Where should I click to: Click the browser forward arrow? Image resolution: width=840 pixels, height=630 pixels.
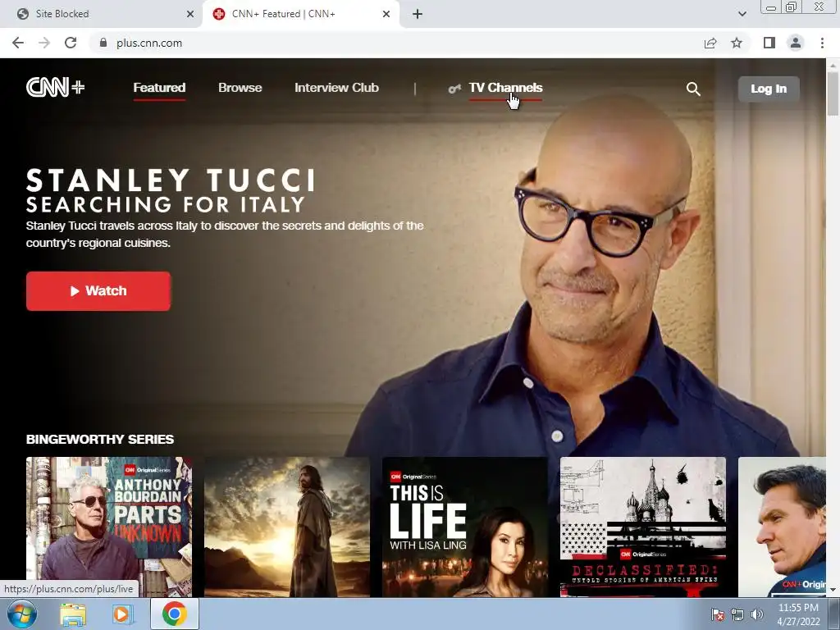[44, 43]
